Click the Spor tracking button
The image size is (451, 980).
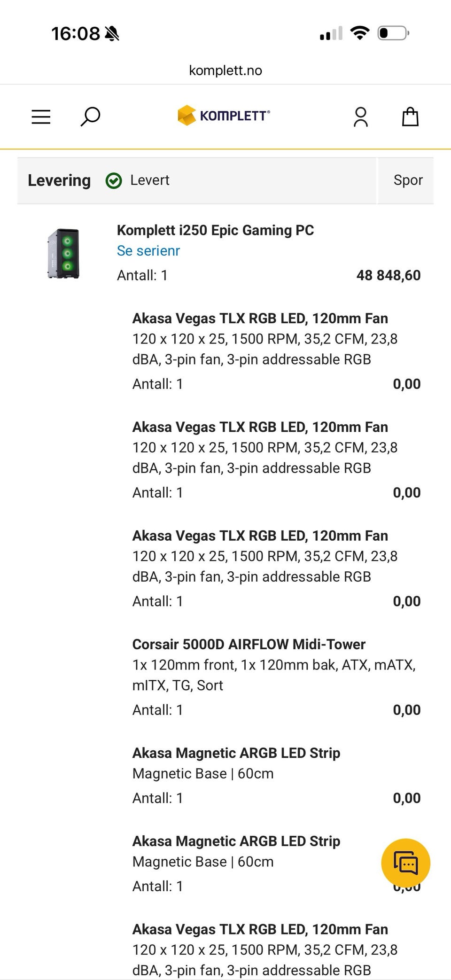pos(408,180)
